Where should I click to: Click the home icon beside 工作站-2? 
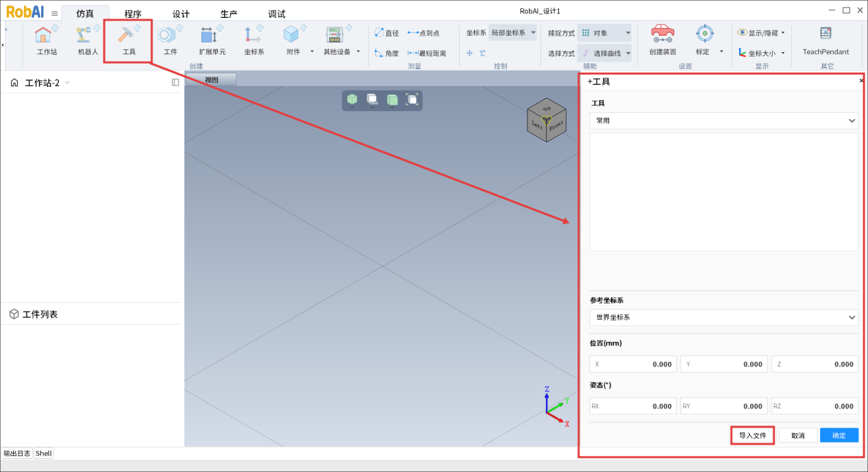14,83
